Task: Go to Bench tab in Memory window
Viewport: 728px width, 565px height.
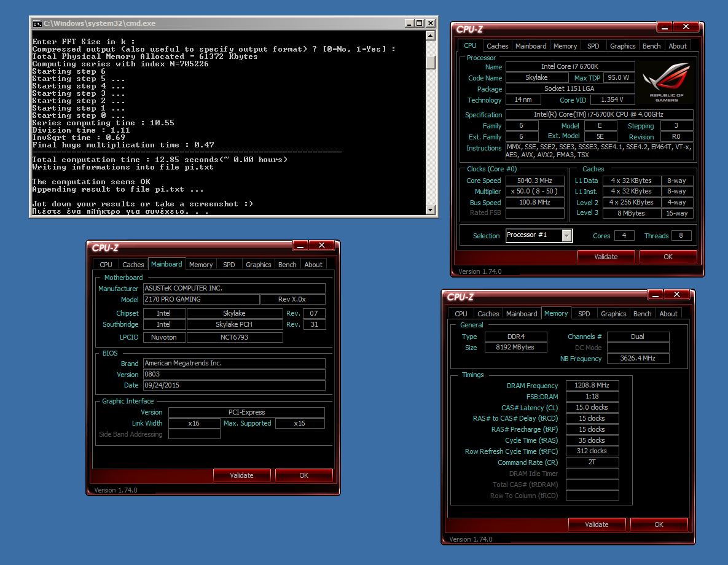Action: click(x=642, y=314)
